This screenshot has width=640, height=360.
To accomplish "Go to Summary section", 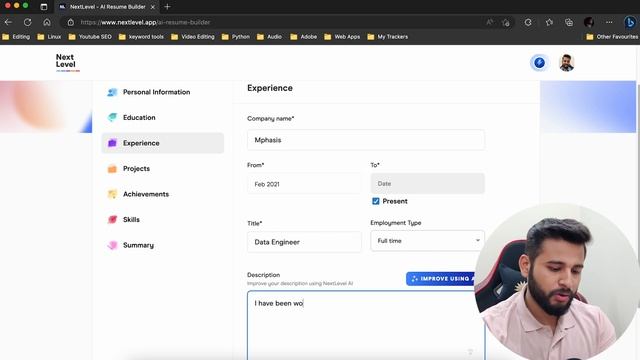I will click(162, 245).
